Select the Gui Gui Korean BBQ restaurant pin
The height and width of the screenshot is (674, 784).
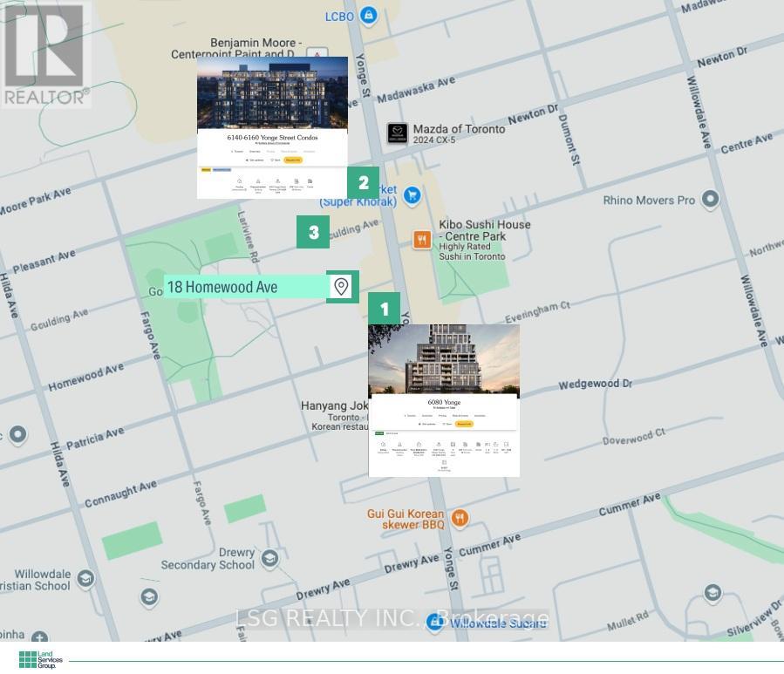coord(460,518)
